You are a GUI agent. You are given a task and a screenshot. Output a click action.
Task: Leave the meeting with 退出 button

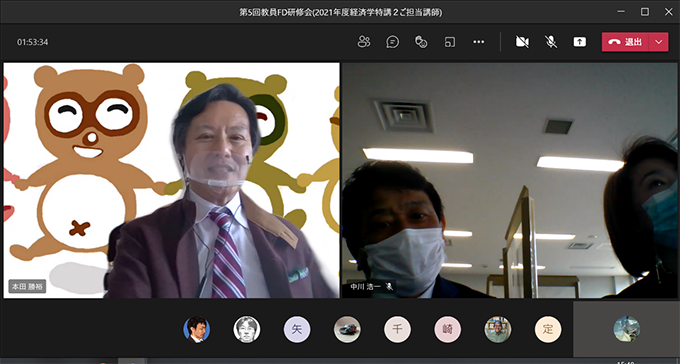coord(625,42)
